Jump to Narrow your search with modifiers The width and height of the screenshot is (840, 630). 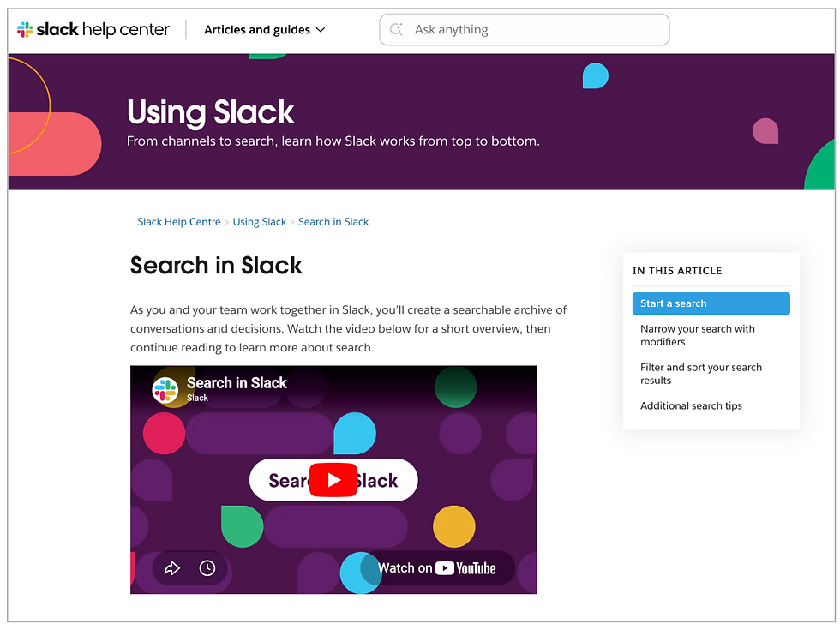698,335
